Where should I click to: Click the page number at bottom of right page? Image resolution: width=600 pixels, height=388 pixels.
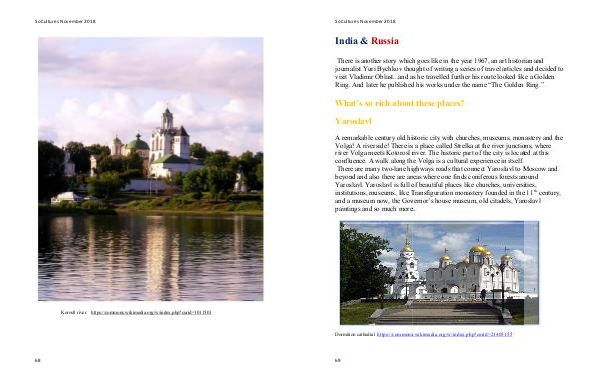[x=338, y=360]
